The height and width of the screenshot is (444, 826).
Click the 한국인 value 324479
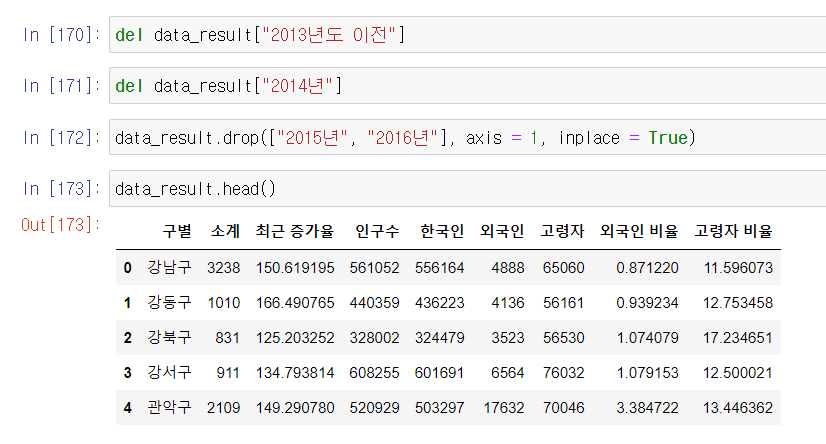point(439,338)
